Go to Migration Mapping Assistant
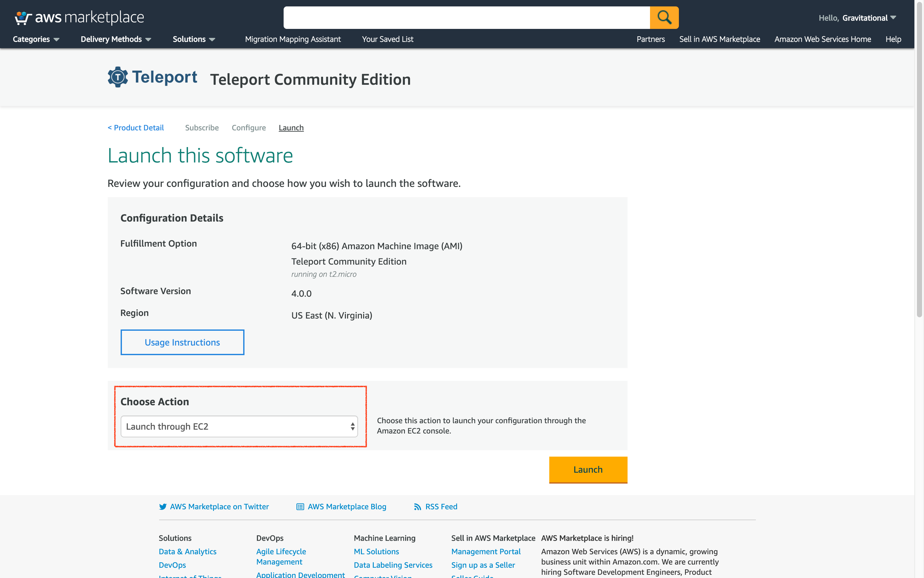This screenshot has height=578, width=924. 293,39
